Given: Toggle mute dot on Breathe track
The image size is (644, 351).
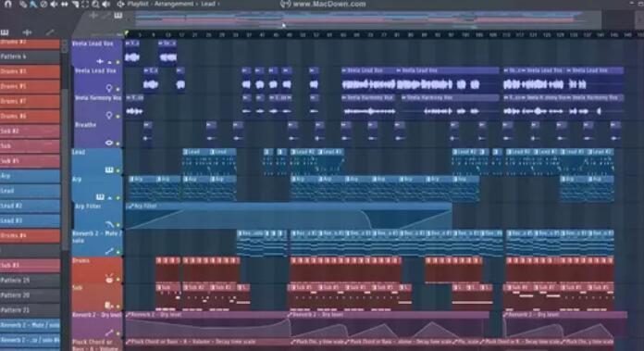Looking at the screenshot, I should [x=118, y=144].
